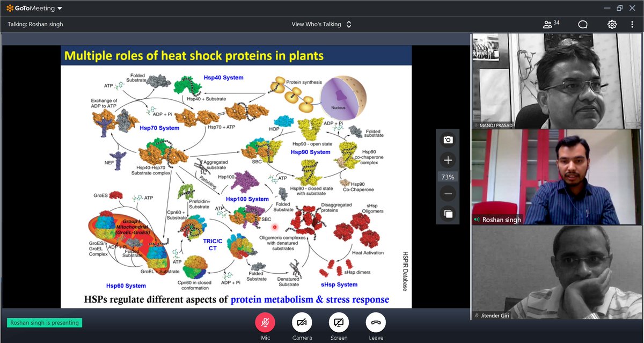Screen dimensions: 644x343
Task: Take a screenshot with camera icon
Action: coord(448,140)
